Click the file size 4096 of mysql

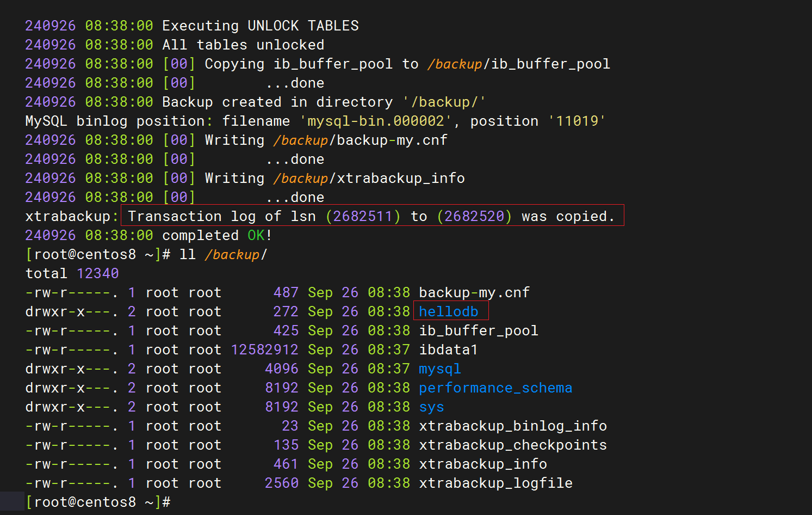coord(282,369)
